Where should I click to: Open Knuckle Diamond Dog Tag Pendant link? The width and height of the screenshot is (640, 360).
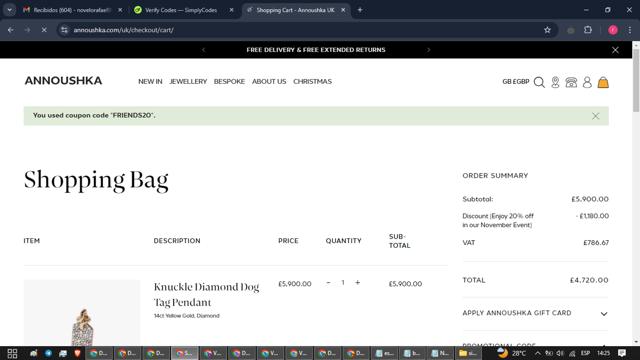tap(207, 294)
